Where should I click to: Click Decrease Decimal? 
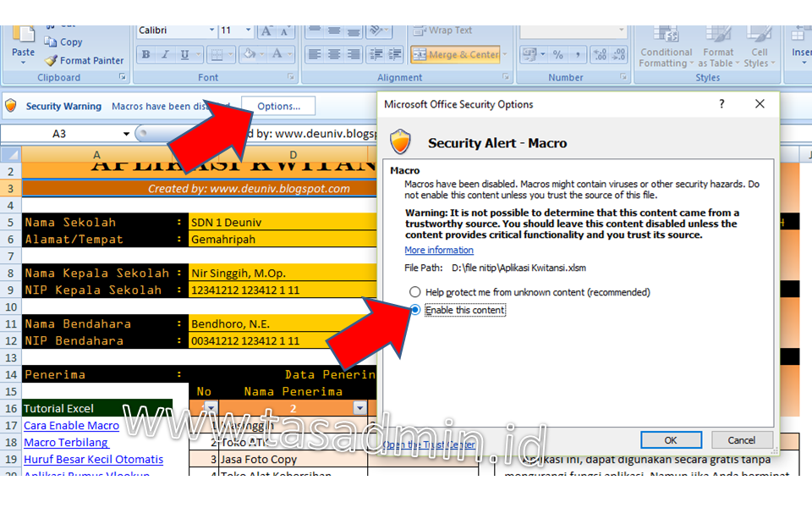(x=619, y=54)
